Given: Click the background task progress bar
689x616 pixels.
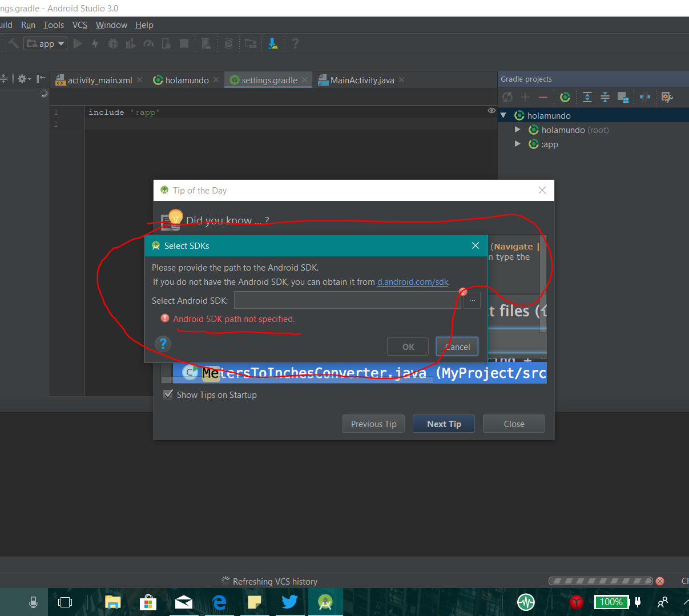Looking at the screenshot, I should tap(601, 581).
